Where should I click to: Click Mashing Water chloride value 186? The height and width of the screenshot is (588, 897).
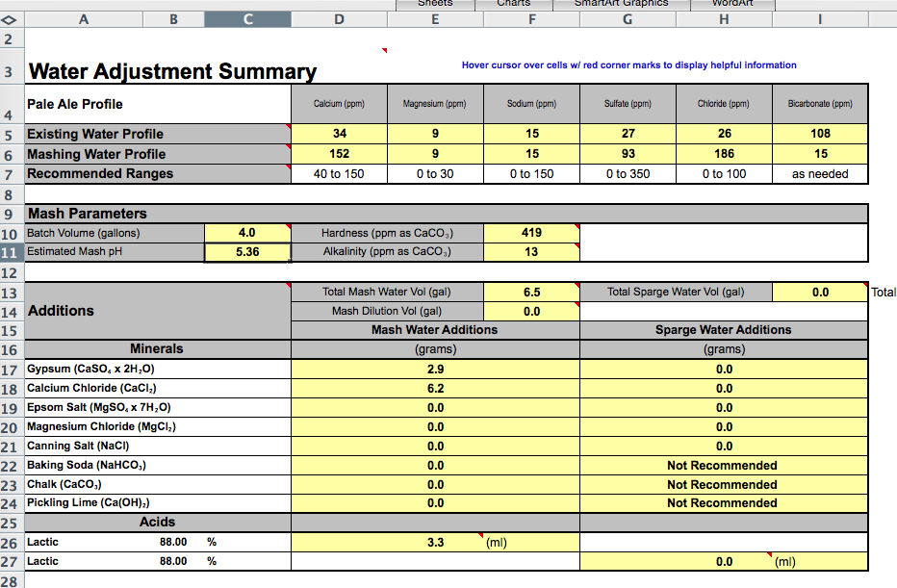coord(724,154)
